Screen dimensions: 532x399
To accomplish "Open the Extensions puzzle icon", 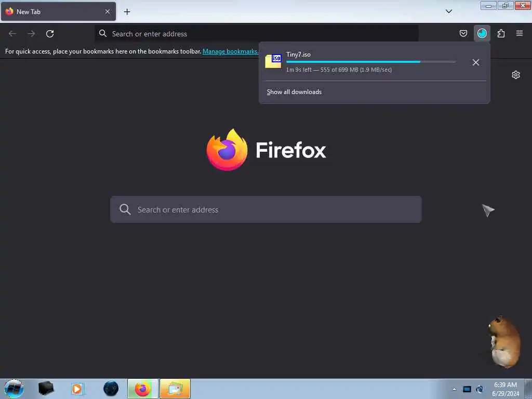I will tap(501, 33).
